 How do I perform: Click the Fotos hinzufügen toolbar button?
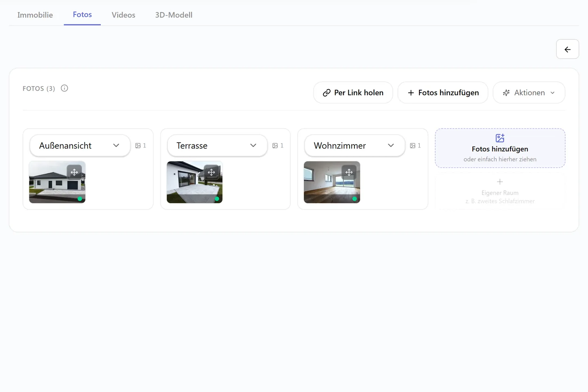pyautogui.click(x=443, y=93)
